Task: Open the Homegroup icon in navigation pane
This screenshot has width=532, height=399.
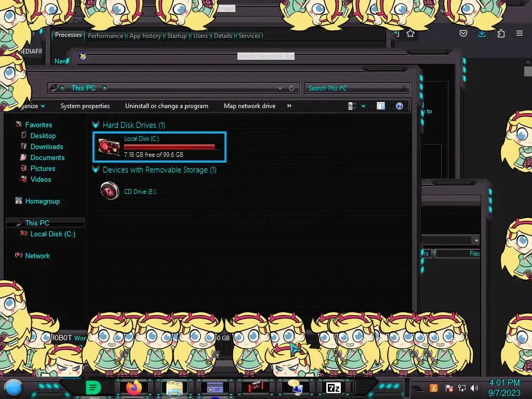Action: point(19,201)
